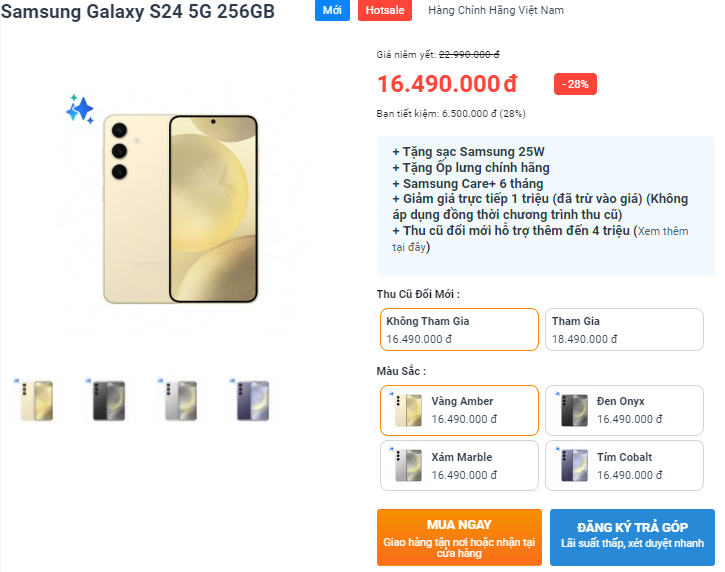The image size is (725, 572).
Task: Click the Hotsale red tag
Action: coord(385,10)
